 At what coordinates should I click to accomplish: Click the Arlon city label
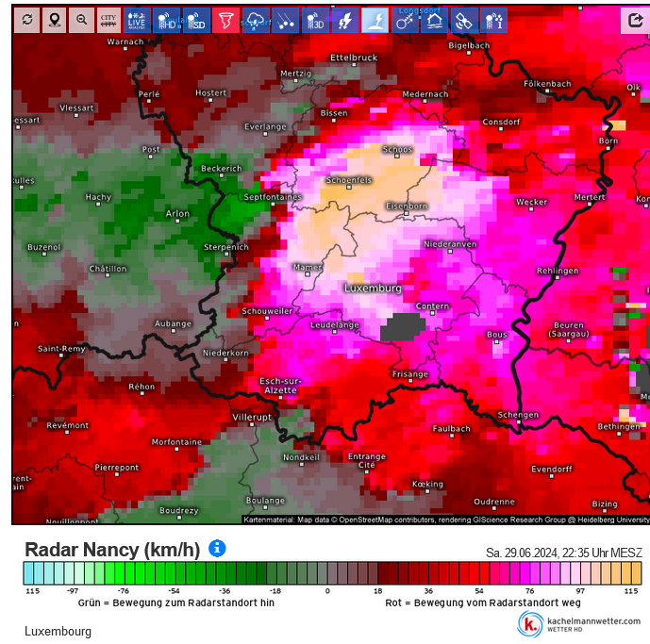(x=177, y=213)
